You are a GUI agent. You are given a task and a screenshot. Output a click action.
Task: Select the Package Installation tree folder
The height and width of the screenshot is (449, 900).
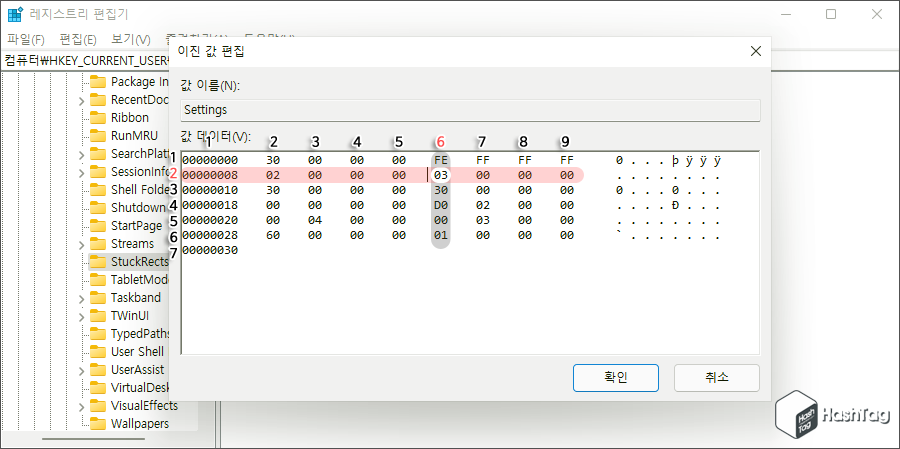click(x=140, y=82)
